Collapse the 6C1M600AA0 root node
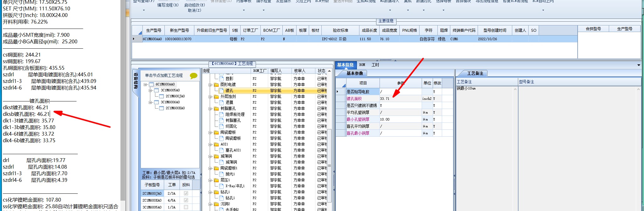The image size is (644, 211). click(x=145, y=84)
